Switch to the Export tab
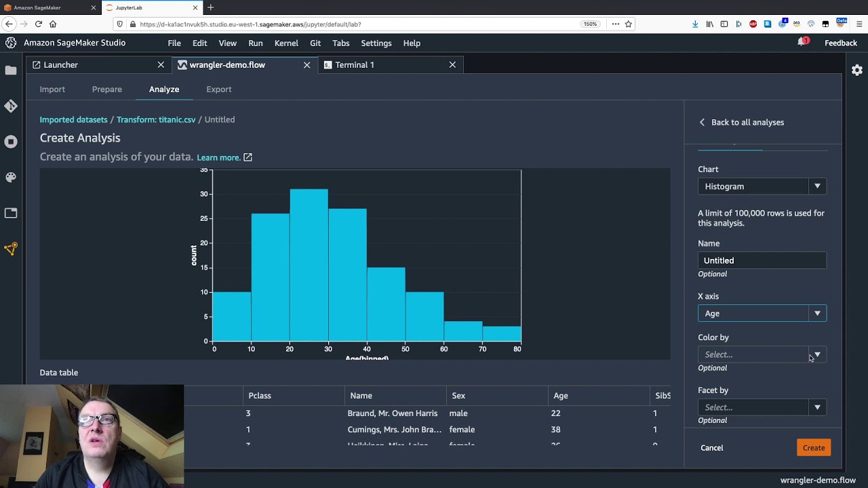This screenshot has width=868, height=488. click(x=218, y=89)
